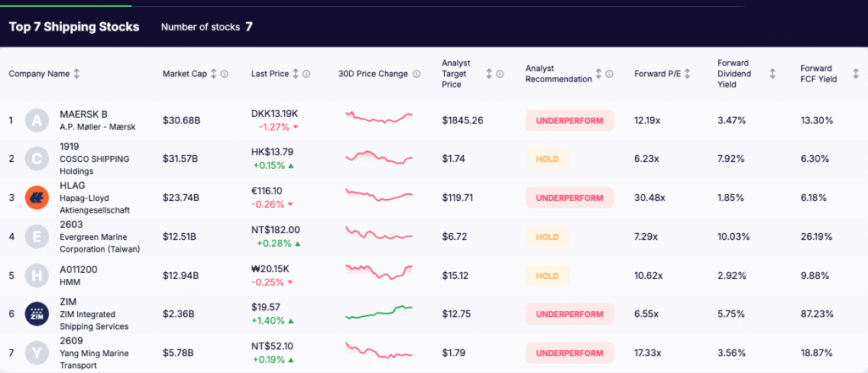This screenshot has height=373, width=868.
Task: View ZIM green 30D price sparkline
Action: 379,312
